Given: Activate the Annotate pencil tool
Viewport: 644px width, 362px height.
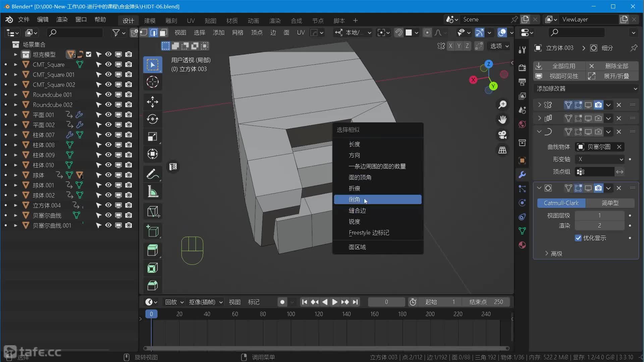Looking at the screenshot, I should coord(153,174).
